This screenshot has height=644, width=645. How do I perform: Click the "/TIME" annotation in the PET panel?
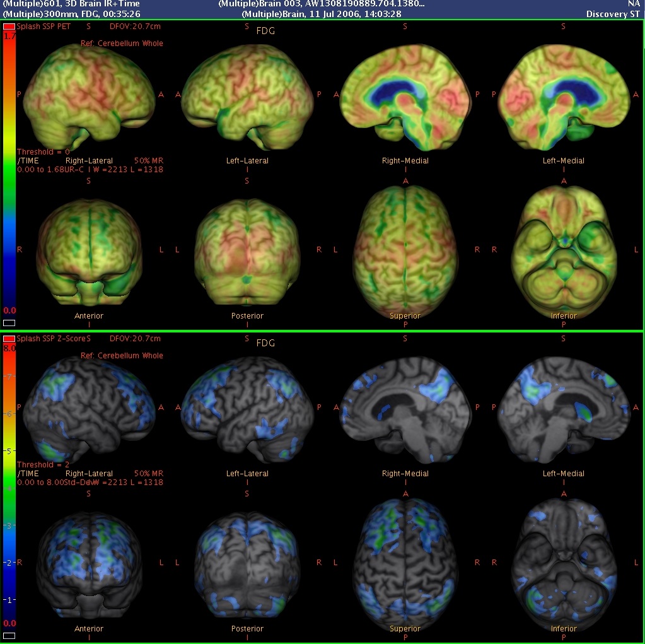click(28, 161)
